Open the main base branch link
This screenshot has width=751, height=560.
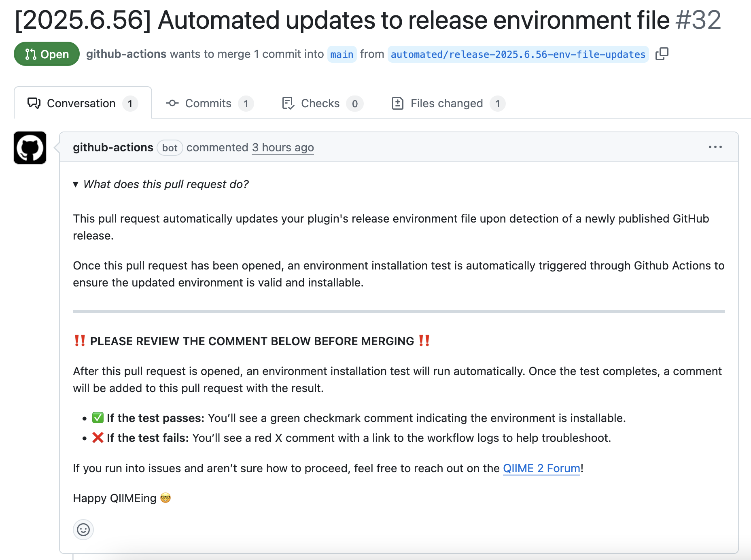tap(342, 54)
